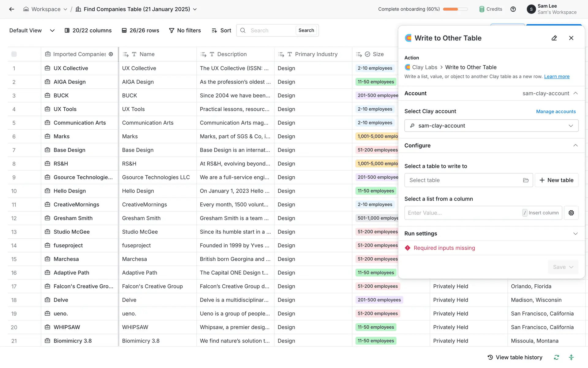Click the gear icon beside Insert column
This screenshot has height=368, width=588.
click(x=571, y=213)
